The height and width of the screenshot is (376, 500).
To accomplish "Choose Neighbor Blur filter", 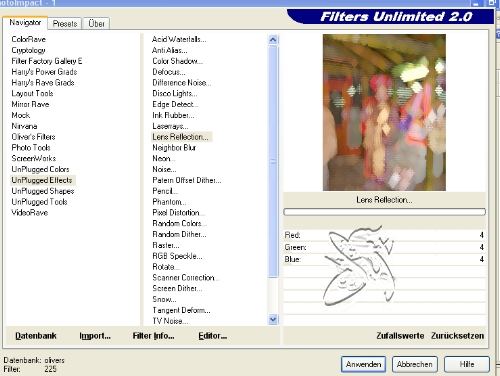I will pyautogui.click(x=174, y=148).
